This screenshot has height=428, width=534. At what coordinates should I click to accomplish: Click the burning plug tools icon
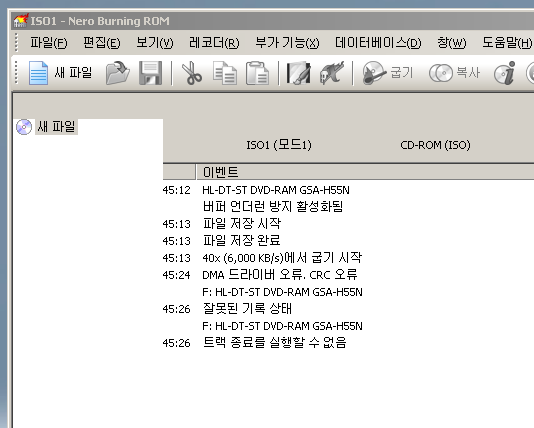[332, 73]
